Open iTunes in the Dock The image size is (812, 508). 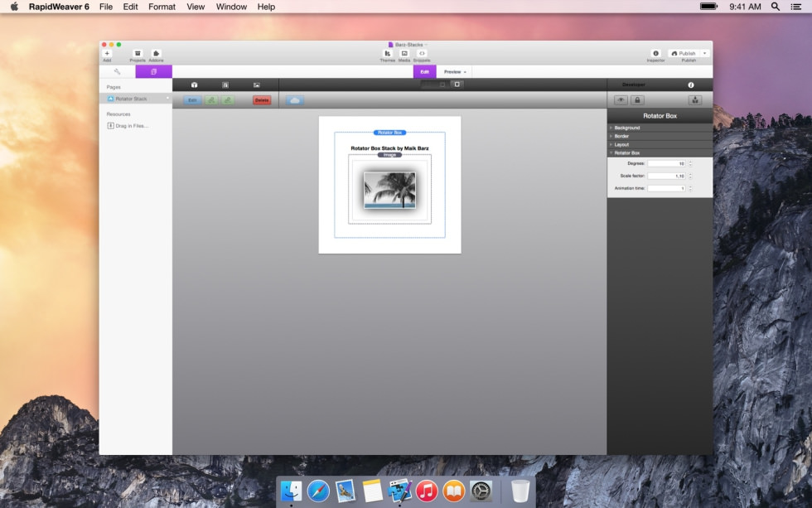point(427,491)
